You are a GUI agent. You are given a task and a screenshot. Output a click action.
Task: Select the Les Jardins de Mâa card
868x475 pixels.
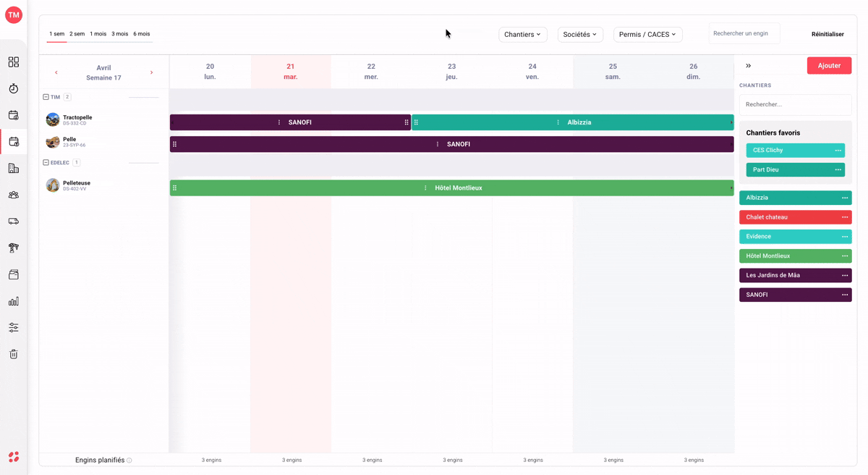(x=796, y=275)
